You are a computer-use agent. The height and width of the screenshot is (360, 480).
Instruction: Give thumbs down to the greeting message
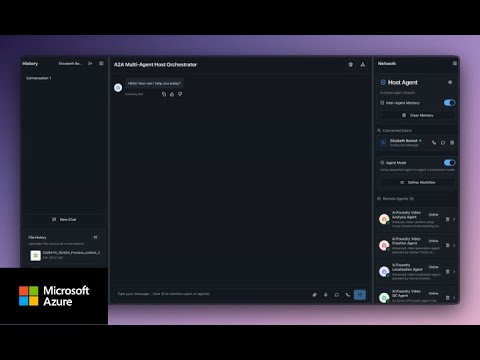(x=180, y=94)
